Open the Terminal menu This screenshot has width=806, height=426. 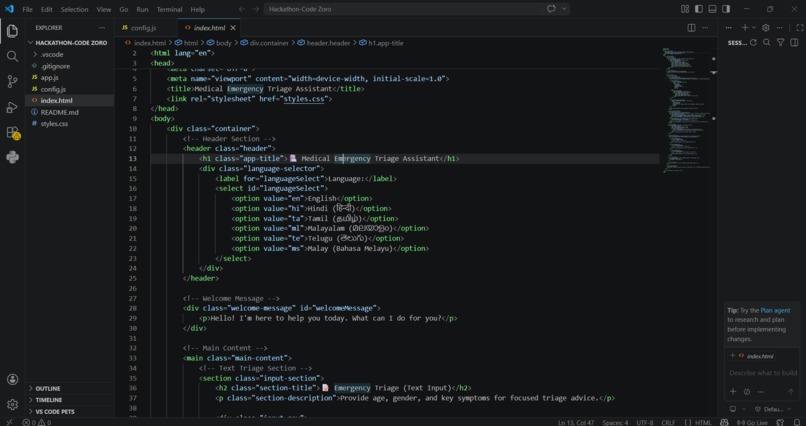pos(169,9)
